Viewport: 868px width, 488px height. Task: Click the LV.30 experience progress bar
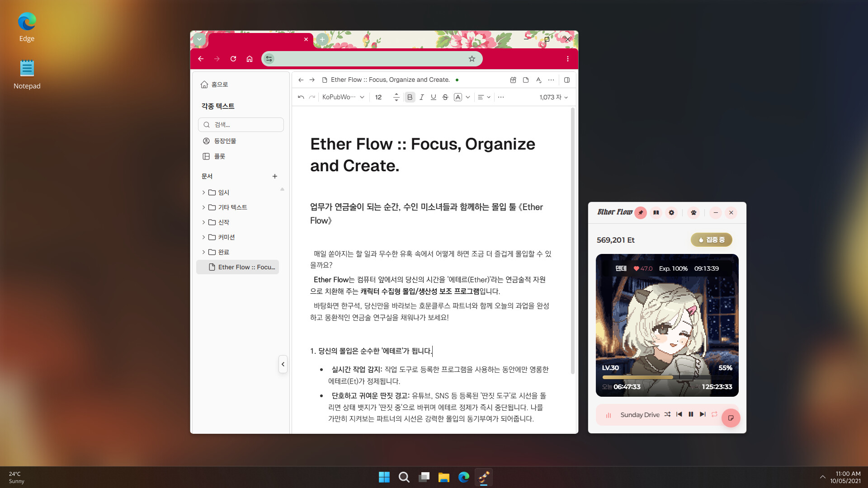click(667, 377)
